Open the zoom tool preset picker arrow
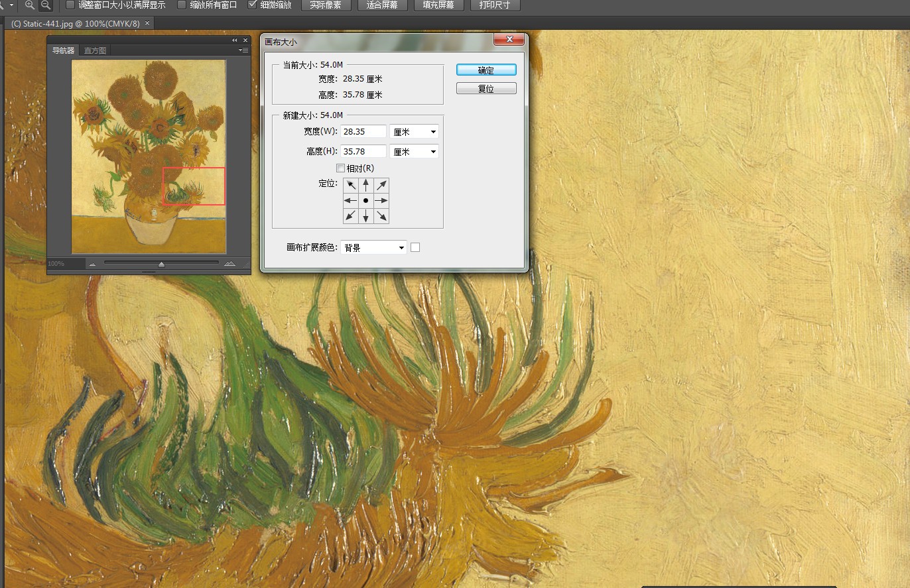This screenshot has width=910, height=588. click(11, 5)
